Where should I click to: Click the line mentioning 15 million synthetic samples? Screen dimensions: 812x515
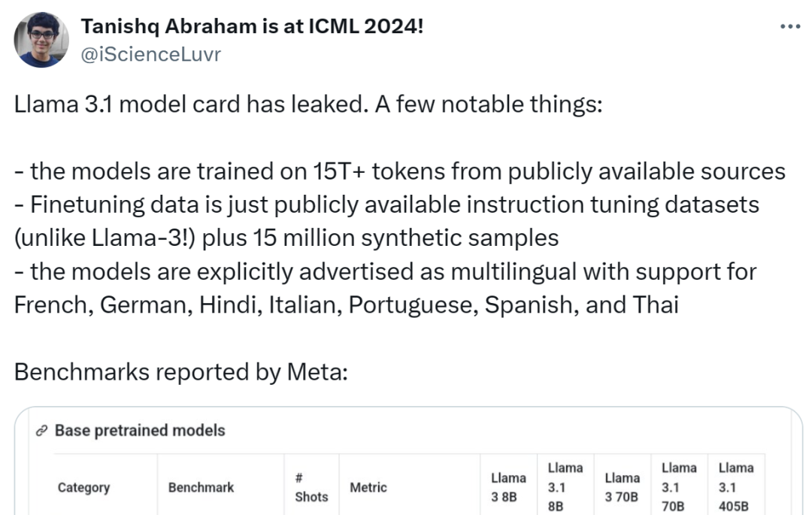[x=286, y=238]
